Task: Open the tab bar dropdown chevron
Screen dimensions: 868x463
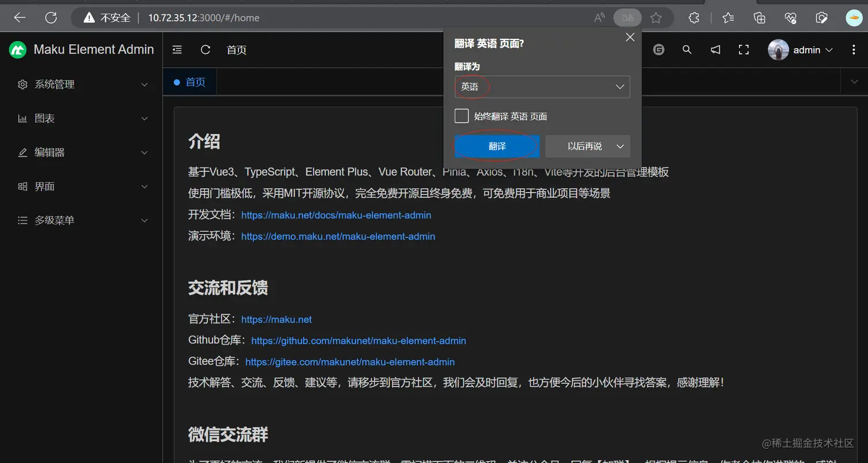Action: click(x=854, y=82)
